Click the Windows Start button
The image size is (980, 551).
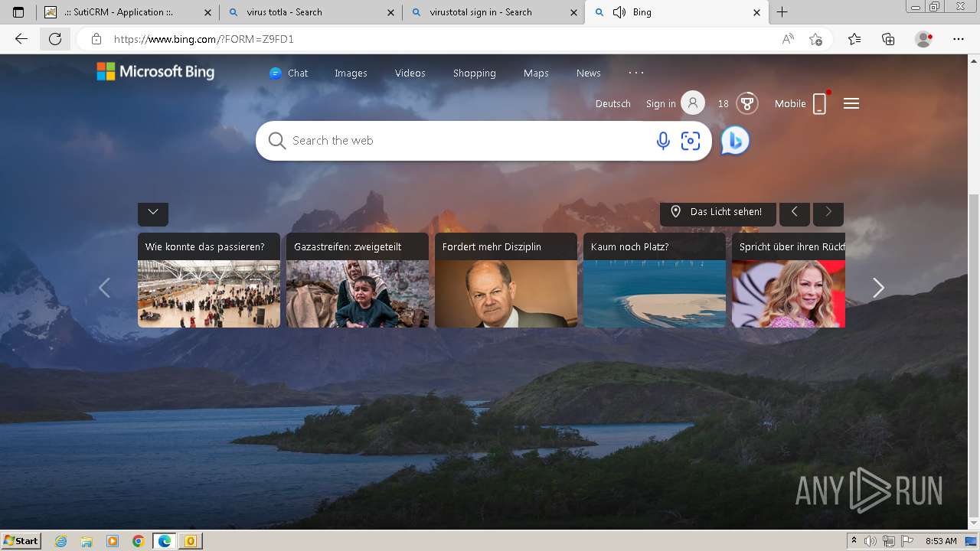(x=21, y=541)
